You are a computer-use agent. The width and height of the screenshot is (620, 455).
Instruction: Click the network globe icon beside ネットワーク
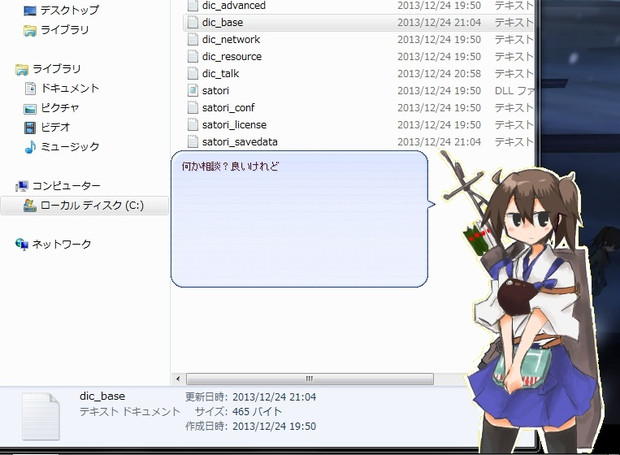click(22, 244)
